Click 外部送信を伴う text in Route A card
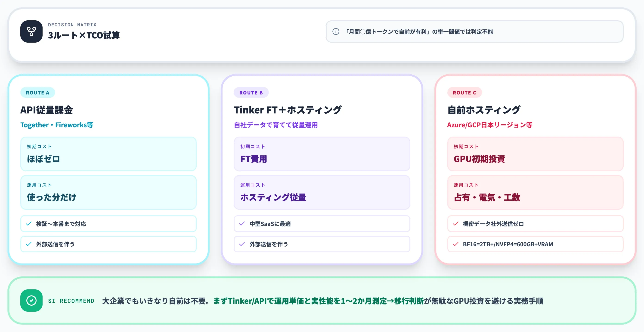 click(55, 244)
